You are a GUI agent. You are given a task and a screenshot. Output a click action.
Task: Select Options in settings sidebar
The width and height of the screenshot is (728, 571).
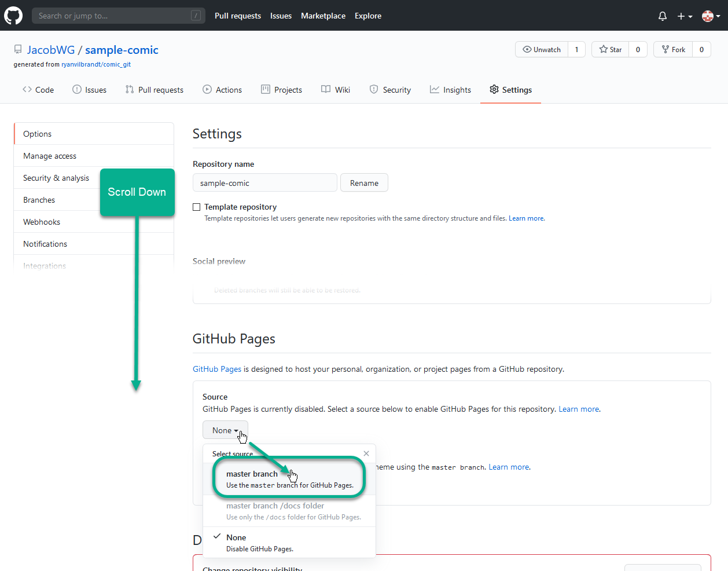pyautogui.click(x=94, y=134)
